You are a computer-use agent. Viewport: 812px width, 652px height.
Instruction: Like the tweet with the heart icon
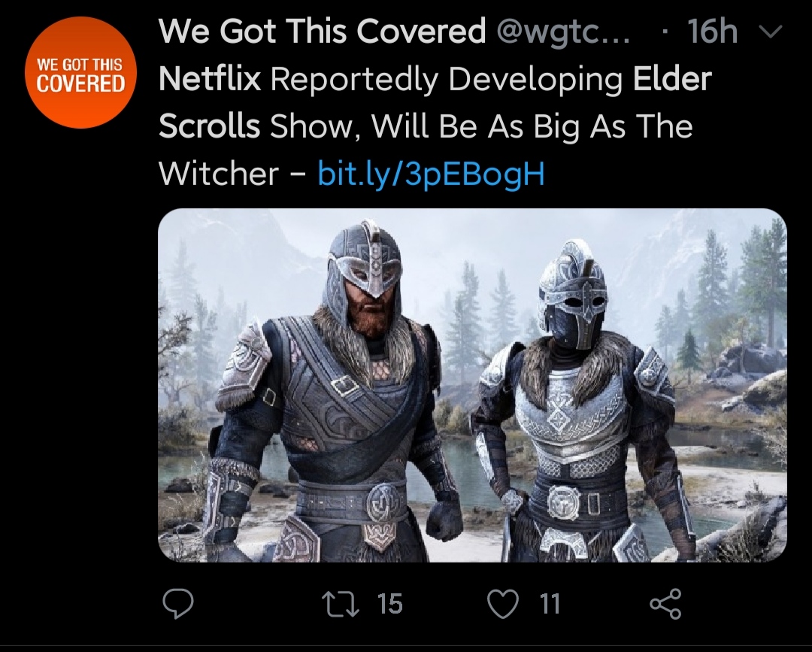503,604
